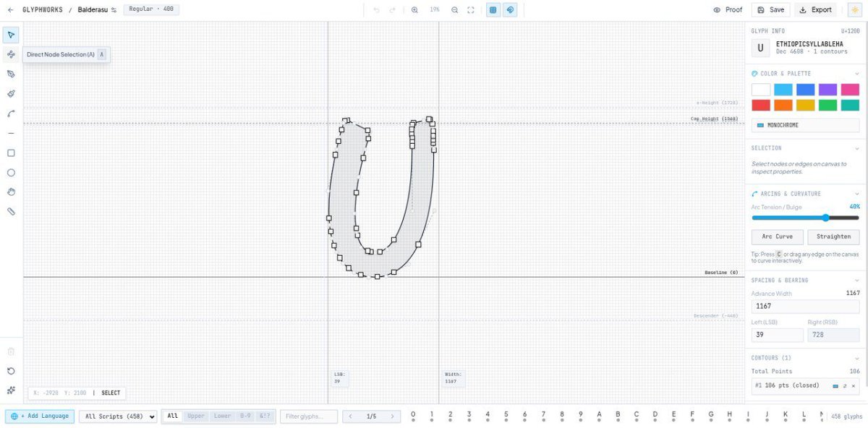
Task: Click the Advance Width input field
Action: point(806,307)
